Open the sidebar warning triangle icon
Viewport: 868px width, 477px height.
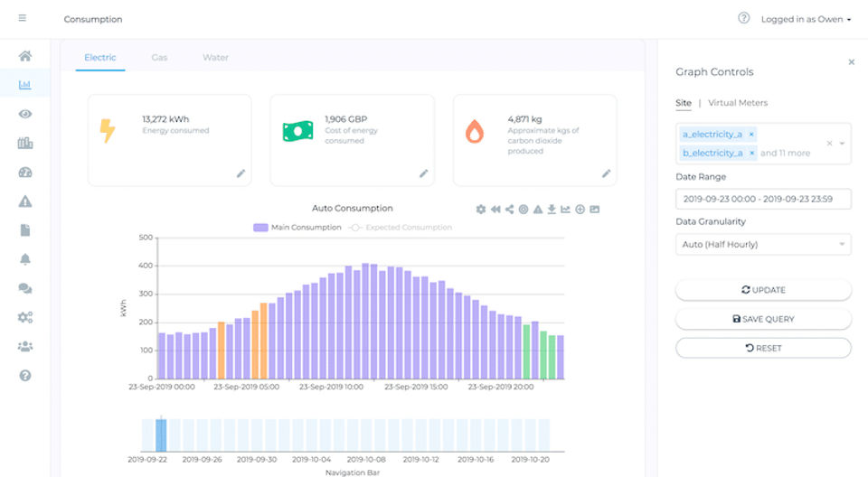click(x=25, y=201)
